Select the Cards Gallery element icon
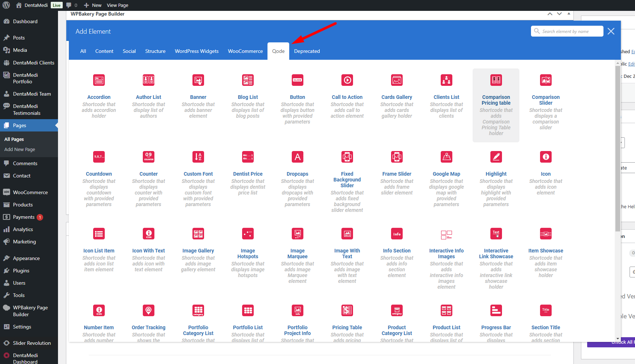The height and width of the screenshot is (364, 635). tap(397, 80)
